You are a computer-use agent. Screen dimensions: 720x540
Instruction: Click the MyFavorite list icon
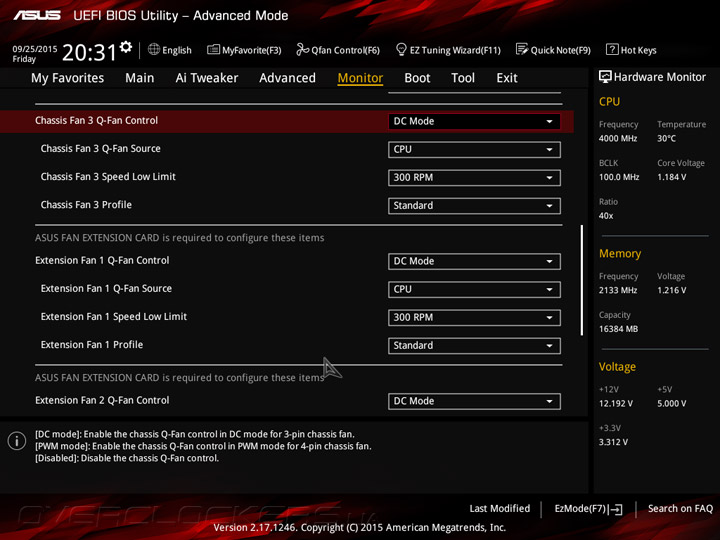coord(214,49)
